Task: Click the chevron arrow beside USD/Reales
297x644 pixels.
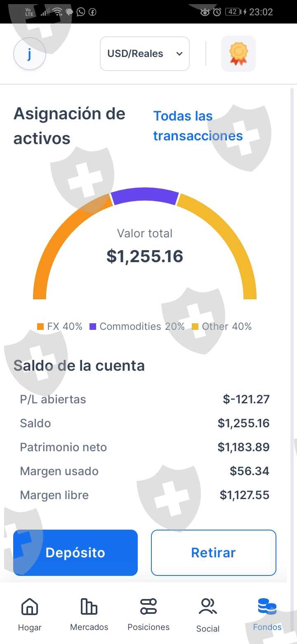Action: tap(179, 54)
